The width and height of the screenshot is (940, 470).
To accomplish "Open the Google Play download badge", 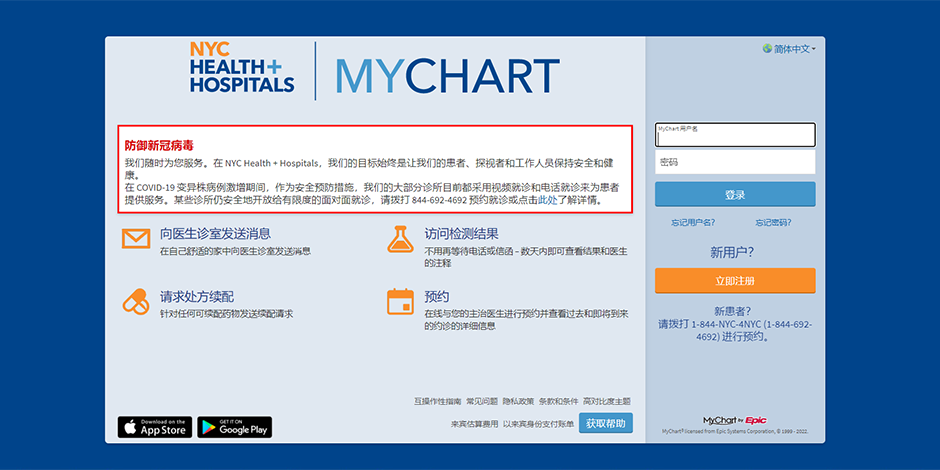I will pyautogui.click(x=234, y=427).
